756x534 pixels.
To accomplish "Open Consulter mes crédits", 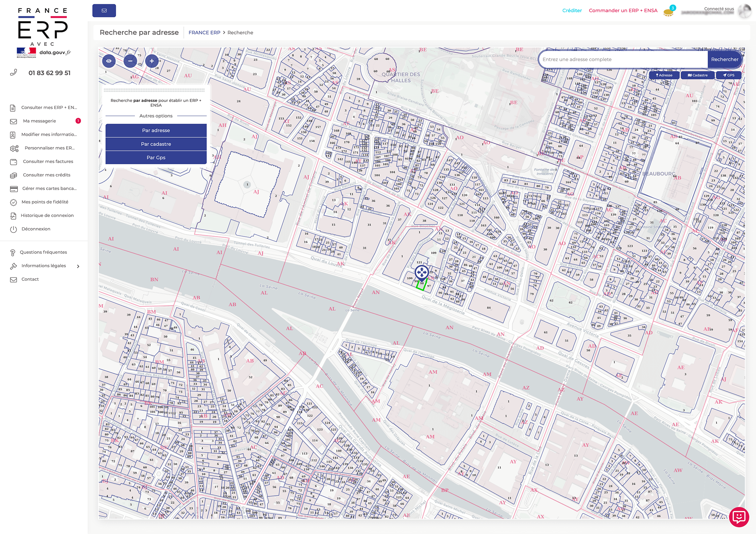I will coord(47,175).
